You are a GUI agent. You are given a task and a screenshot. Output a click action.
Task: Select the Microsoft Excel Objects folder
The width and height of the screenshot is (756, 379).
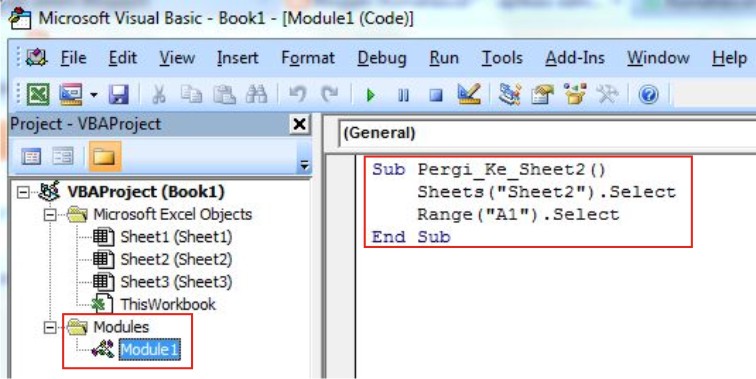(173, 214)
